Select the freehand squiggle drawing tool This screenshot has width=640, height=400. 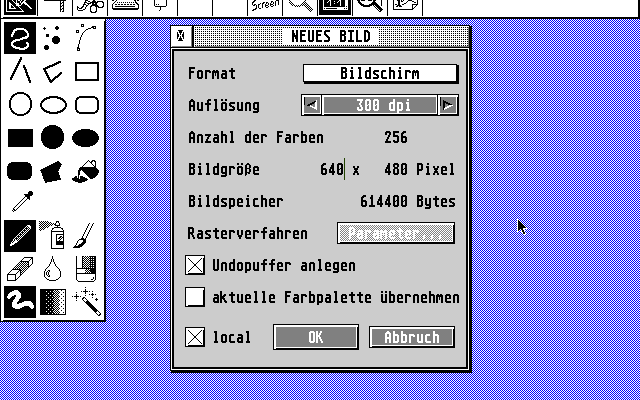(20, 39)
